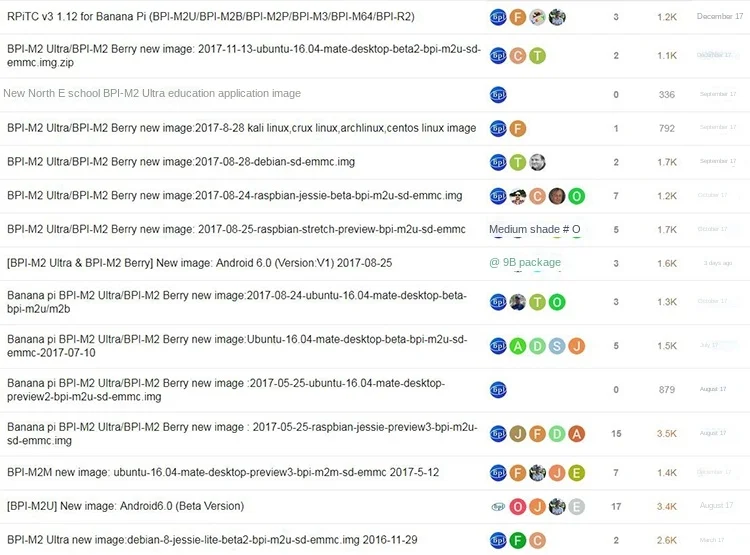
Task: Click the bpi avatar in the RPiTC row
Action: 498,18
